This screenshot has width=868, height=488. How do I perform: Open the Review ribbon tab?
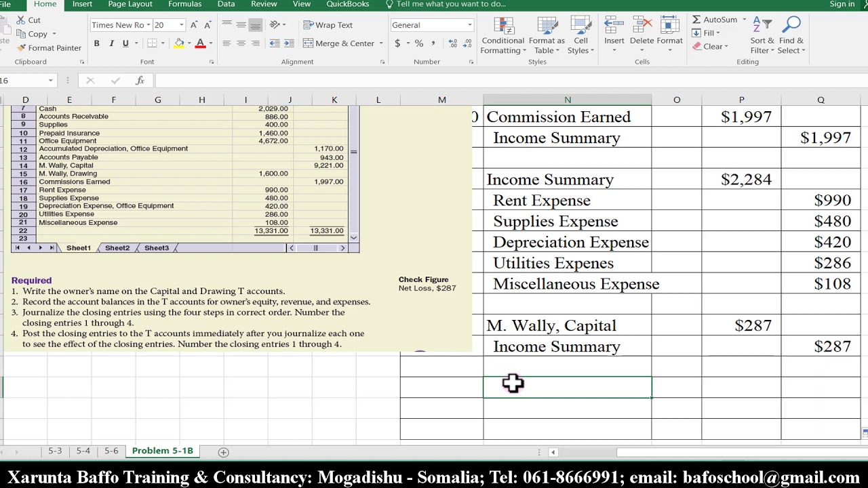pos(264,4)
